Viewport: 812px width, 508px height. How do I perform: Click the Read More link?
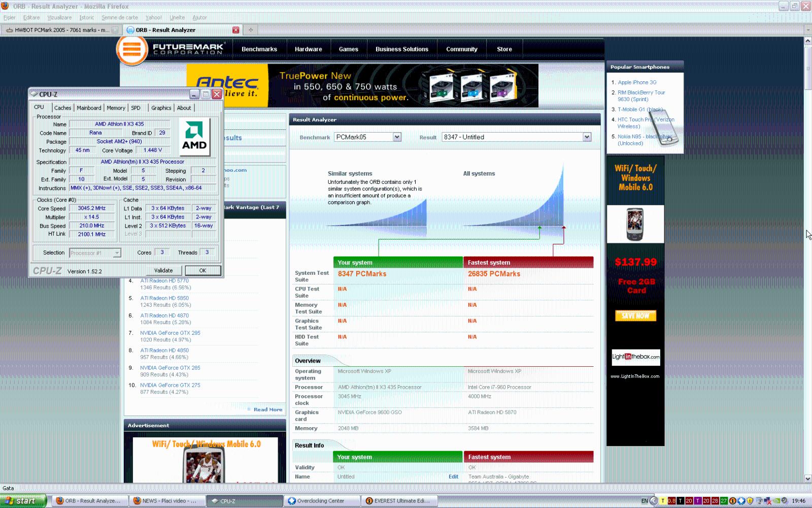(x=268, y=409)
